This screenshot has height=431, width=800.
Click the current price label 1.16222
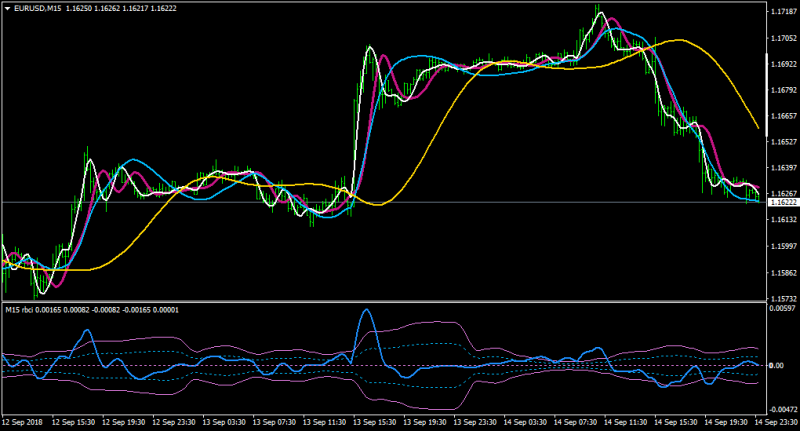coord(783,202)
